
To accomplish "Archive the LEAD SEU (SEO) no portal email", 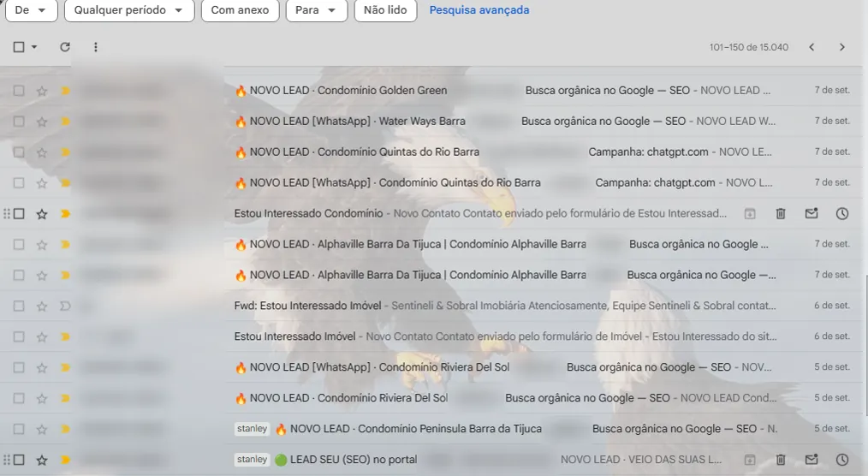I will pos(750,460).
